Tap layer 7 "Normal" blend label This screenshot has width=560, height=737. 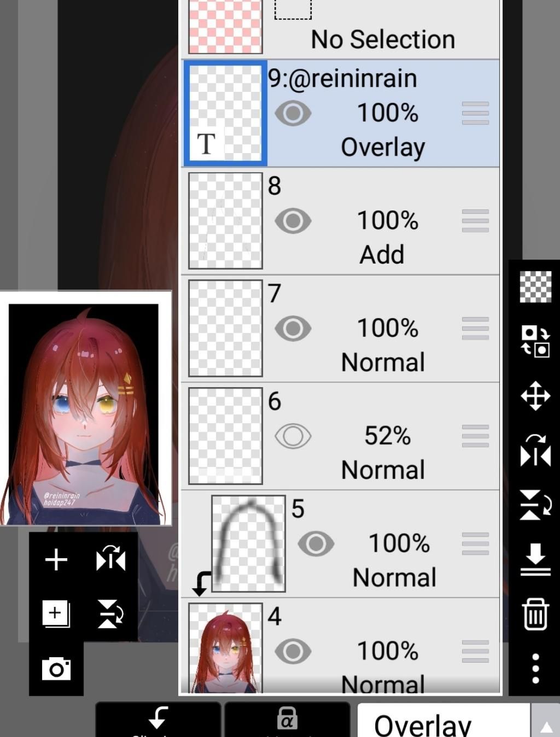(x=383, y=362)
